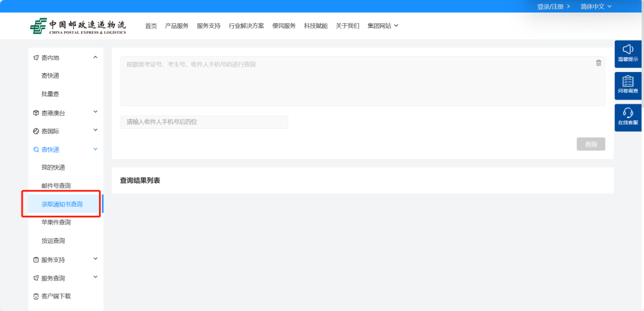Open 行业解决方案 menu item
This screenshot has height=311, width=644.
point(246,26)
